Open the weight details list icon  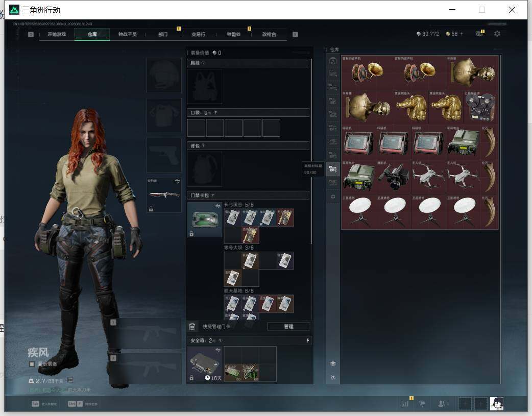(70, 380)
